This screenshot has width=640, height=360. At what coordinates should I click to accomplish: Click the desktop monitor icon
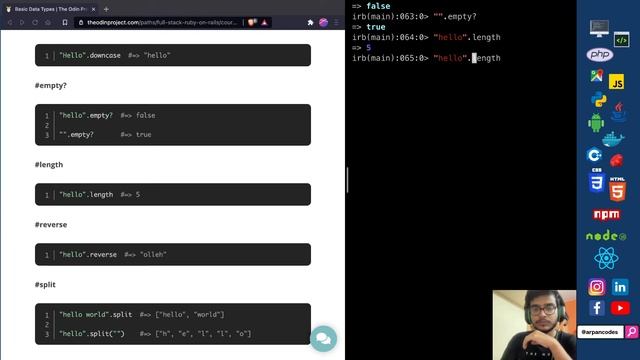coord(599,29)
